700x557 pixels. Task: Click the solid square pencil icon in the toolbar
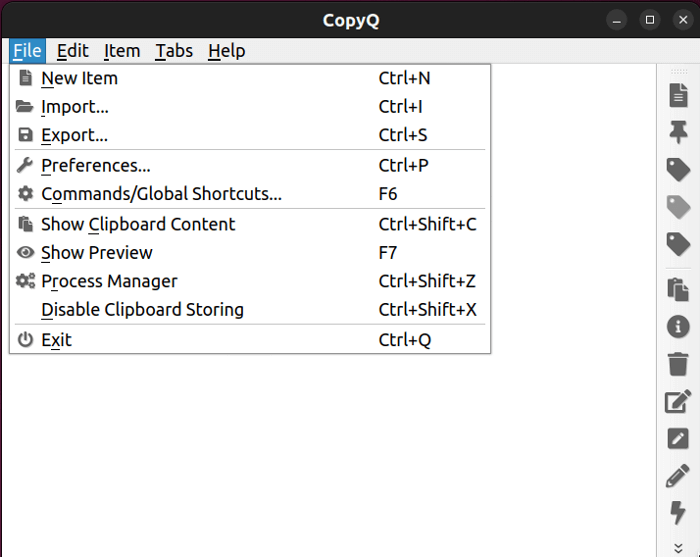678,438
